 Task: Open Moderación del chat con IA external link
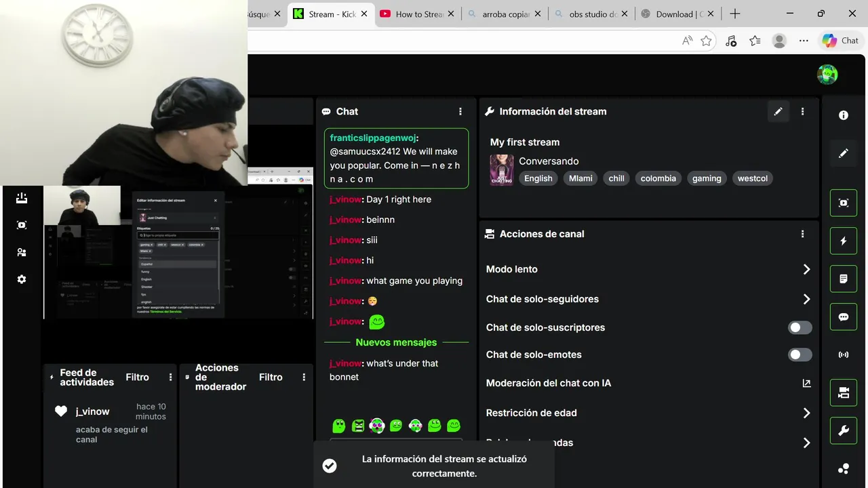click(x=806, y=383)
